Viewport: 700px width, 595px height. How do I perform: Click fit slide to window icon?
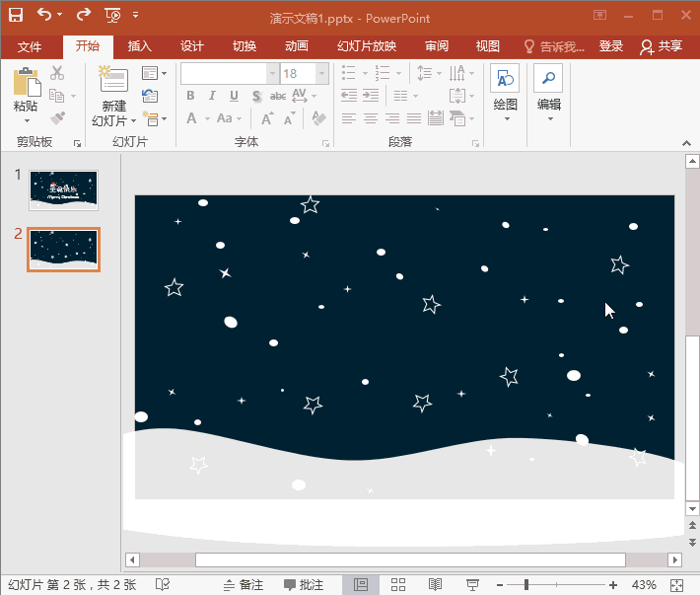point(675,585)
